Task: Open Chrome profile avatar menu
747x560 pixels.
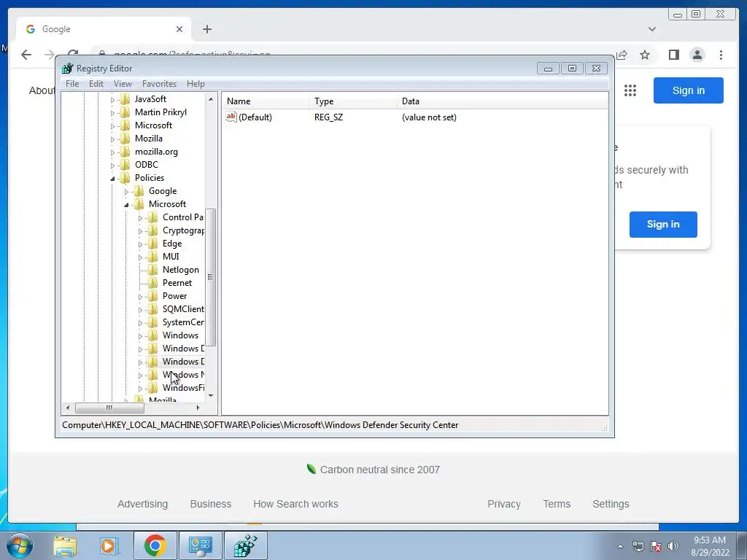Action: click(697, 55)
